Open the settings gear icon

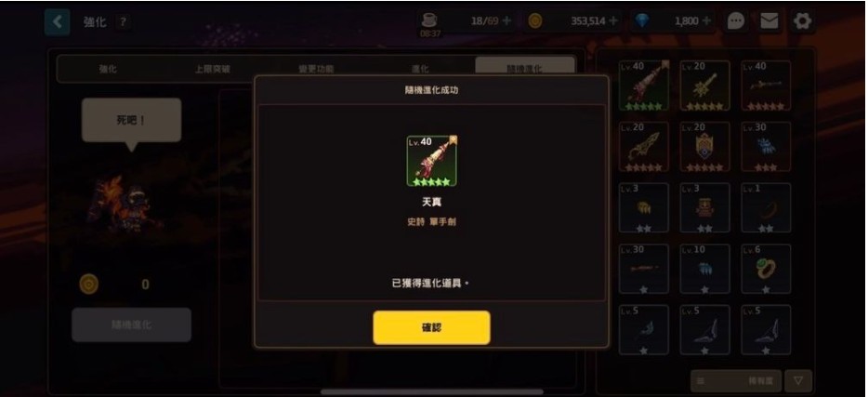[802, 21]
